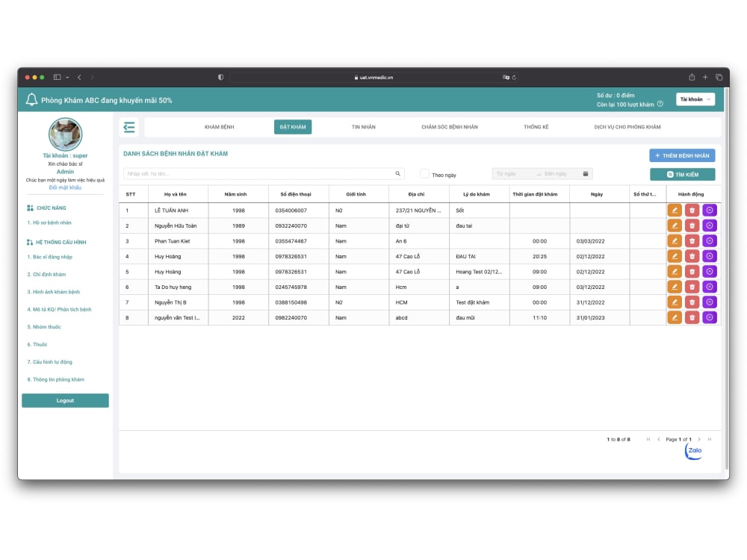Delete Nguyễn Thị B booking trash icon
This screenshot has height=560, width=747.
point(692,302)
